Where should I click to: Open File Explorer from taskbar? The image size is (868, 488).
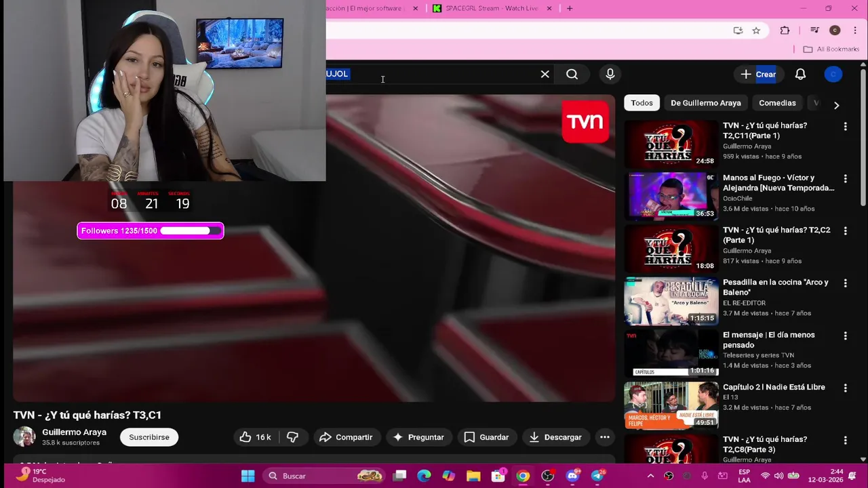(x=473, y=476)
